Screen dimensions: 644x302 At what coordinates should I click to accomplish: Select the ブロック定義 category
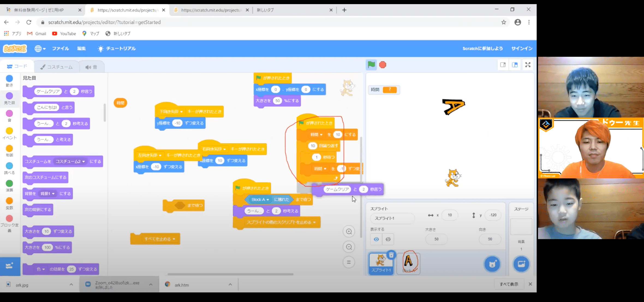click(9, 224)
